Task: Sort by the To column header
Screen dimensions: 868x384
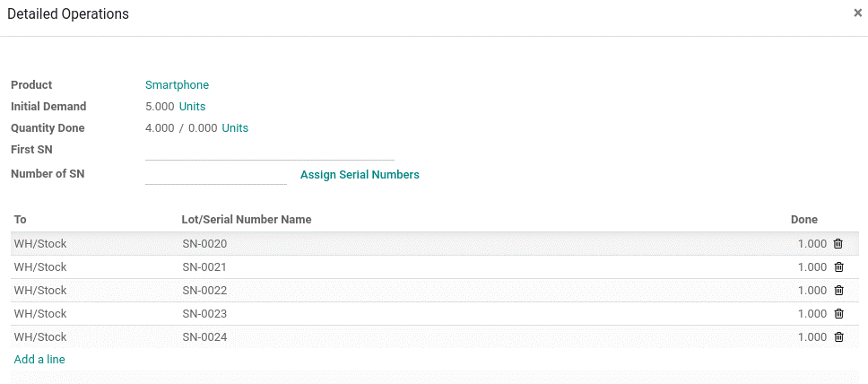Action: tap(20, 220)
